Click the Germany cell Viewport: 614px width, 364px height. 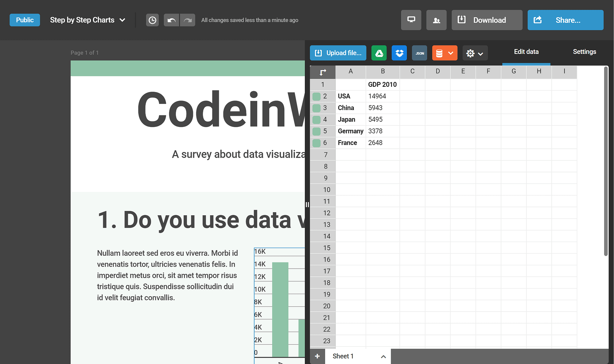[x=351, y=131]
